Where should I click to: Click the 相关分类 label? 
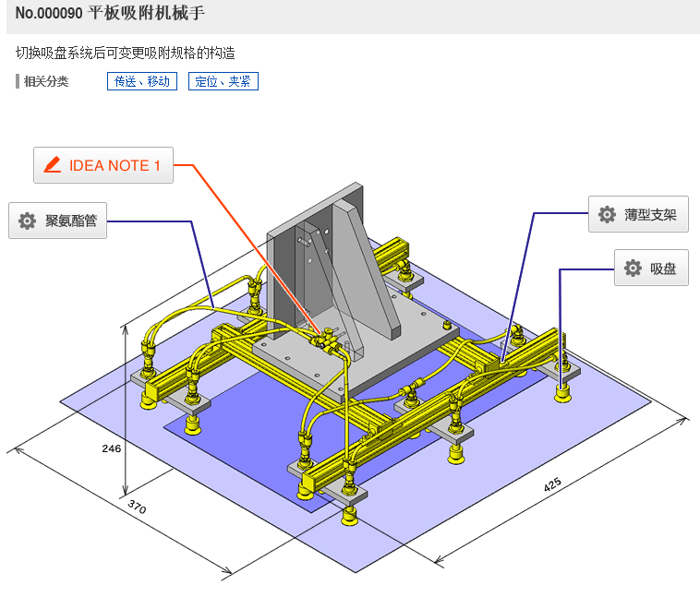pyautogui.click(x=46, y=81)
